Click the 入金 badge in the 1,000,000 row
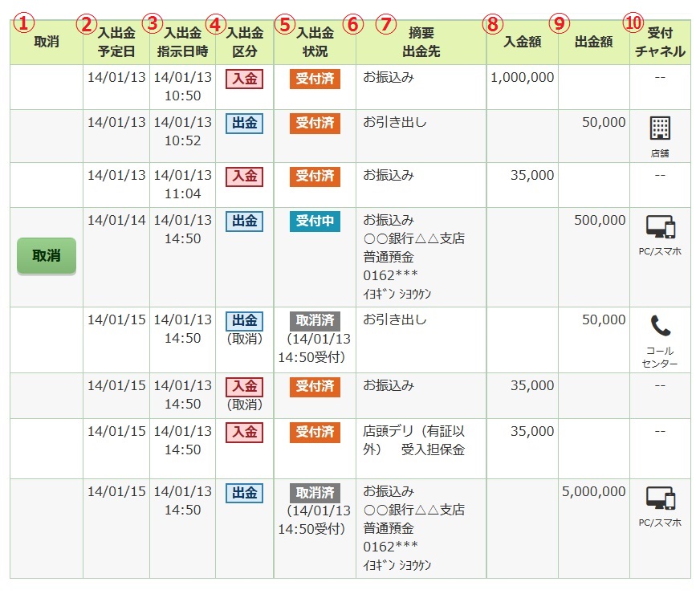Image resolution: width=700 pixels, height=598 pixels. coord(244,79)
